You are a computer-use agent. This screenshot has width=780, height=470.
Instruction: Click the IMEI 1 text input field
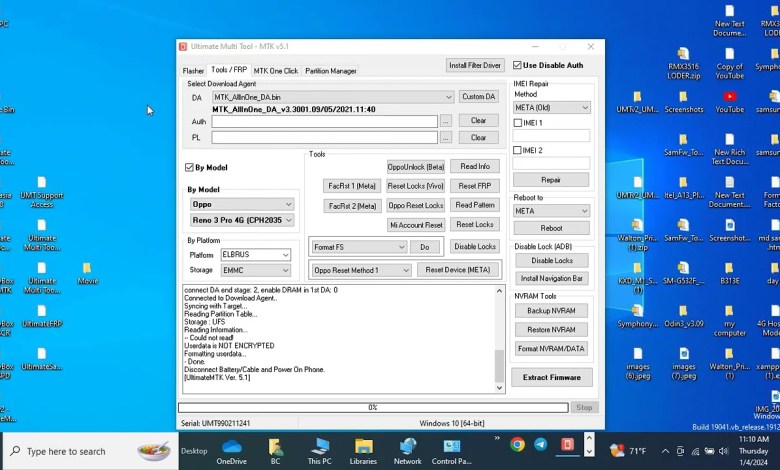coord(551,135)
